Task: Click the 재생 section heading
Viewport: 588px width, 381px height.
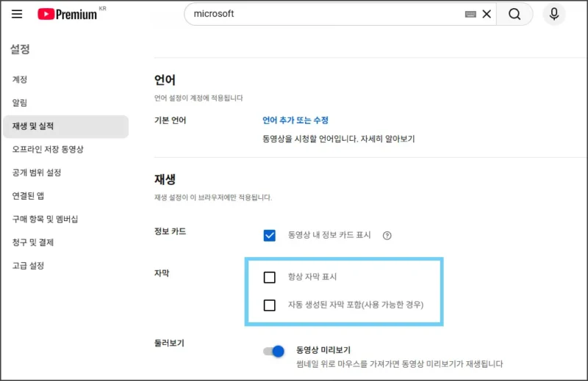Action: pyautogui.click(x=165, y=179)
